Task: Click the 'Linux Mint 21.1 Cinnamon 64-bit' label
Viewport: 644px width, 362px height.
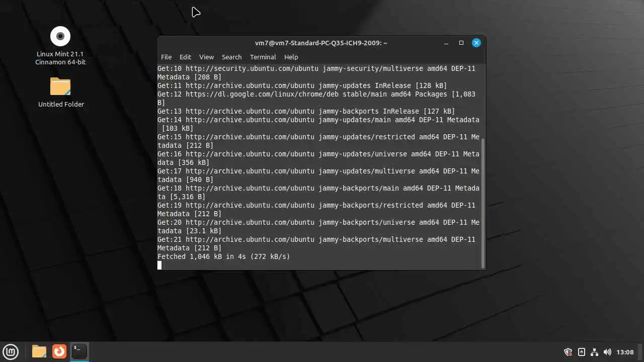Action: point(60,58)
